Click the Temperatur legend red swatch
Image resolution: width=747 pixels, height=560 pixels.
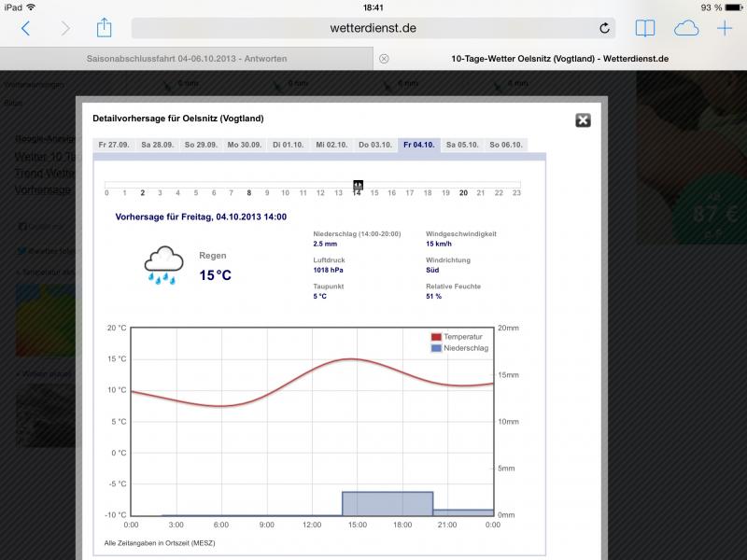(x=436, y=337)
